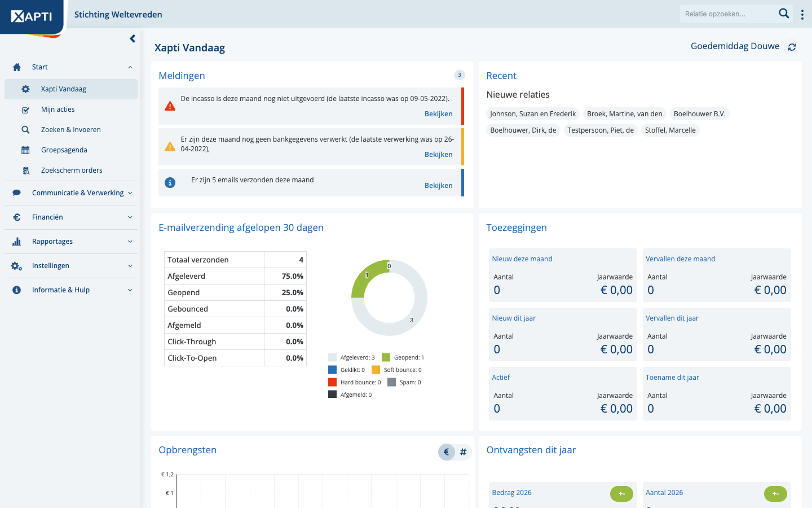Open Toename dit jaar toezeggingen card

click(717, 394)
